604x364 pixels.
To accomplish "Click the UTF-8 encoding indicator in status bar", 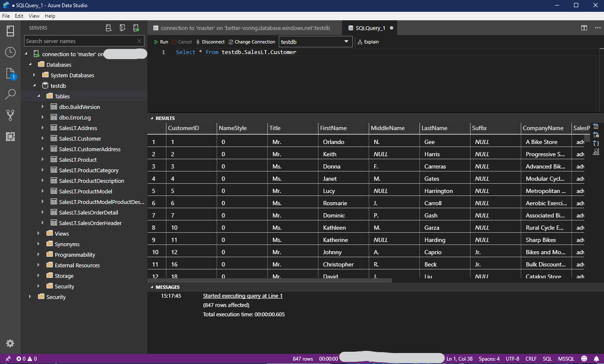I will point(512,359).
